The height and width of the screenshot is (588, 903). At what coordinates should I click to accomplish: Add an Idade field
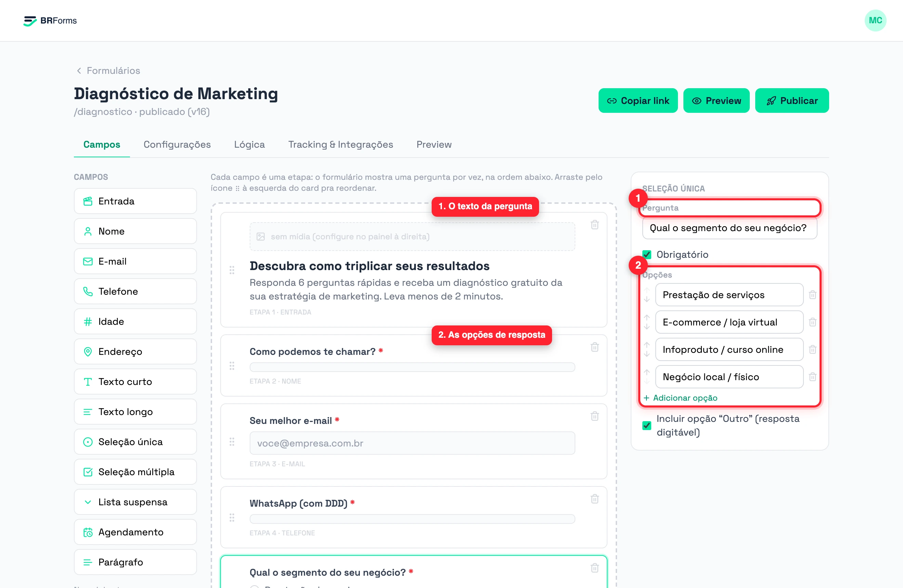click(135, 321)
